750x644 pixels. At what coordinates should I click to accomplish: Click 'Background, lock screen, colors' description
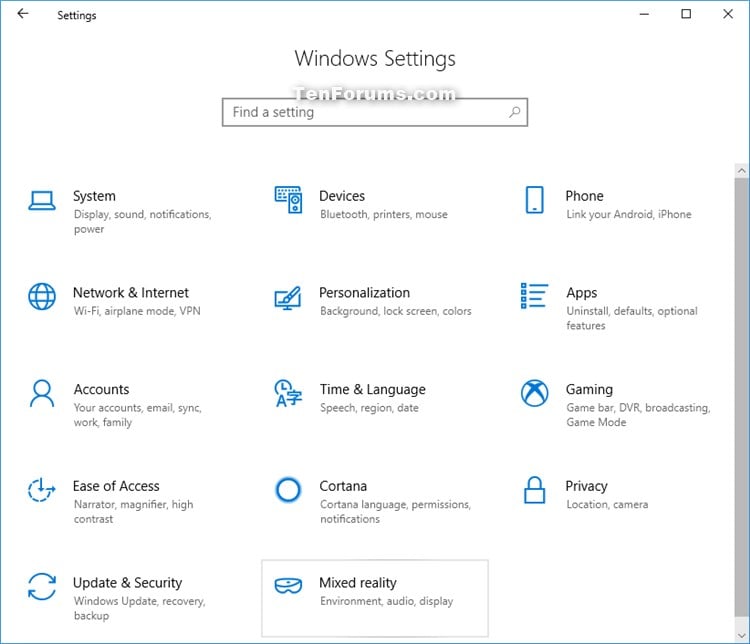pos(396,311)
